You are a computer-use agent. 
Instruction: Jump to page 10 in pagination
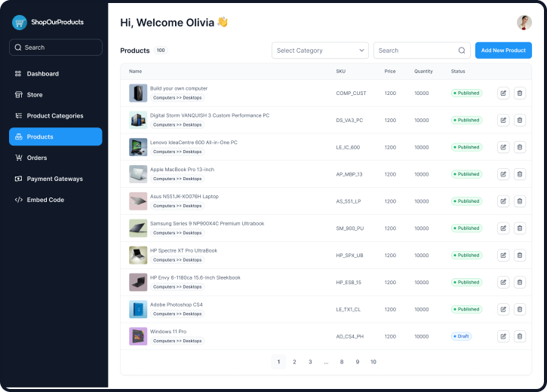click(x=373, y=362)
